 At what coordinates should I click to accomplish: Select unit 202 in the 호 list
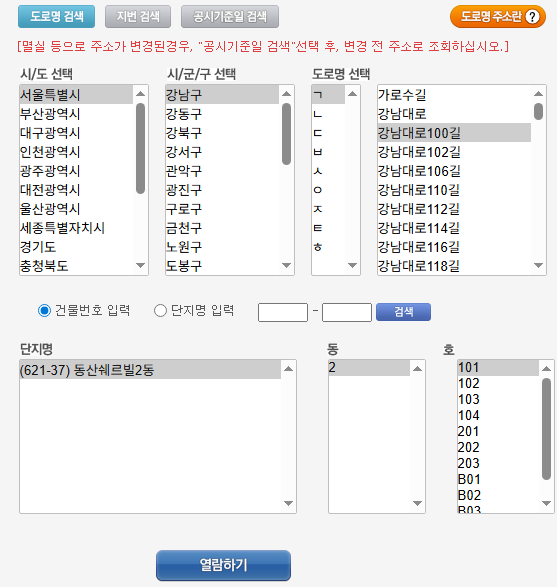coord(498,447)
